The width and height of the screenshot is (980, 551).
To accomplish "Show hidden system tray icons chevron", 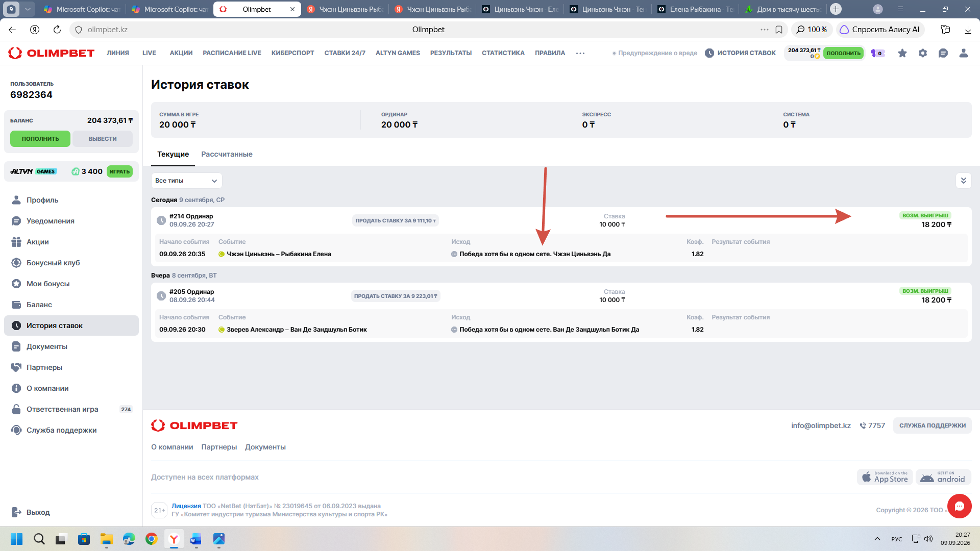I will click(x=877, y=539).
